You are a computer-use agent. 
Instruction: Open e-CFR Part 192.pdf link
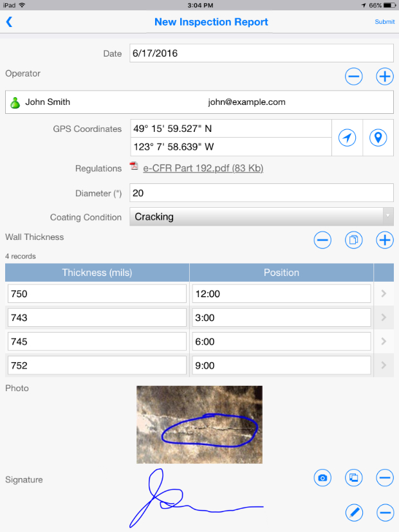[x=203, y=169]
